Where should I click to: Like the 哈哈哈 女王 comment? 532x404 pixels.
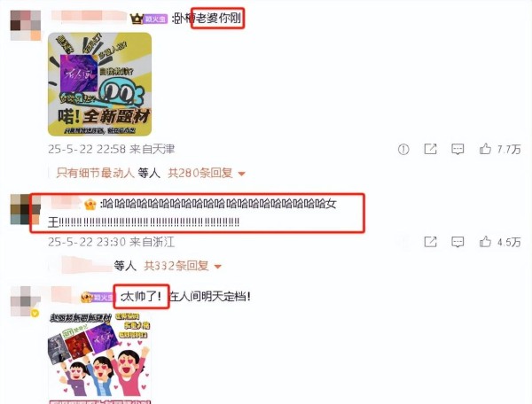[x=485, y=242]
